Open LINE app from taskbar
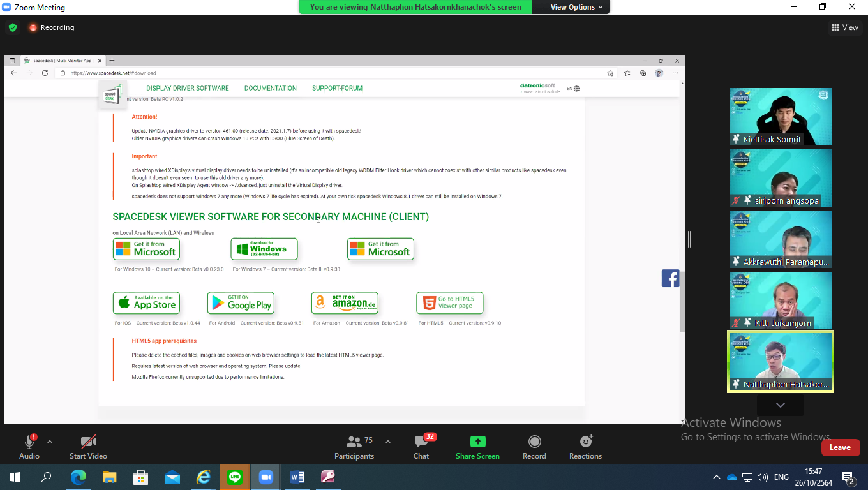Screen dimensions: 868x490 point(235,477)
